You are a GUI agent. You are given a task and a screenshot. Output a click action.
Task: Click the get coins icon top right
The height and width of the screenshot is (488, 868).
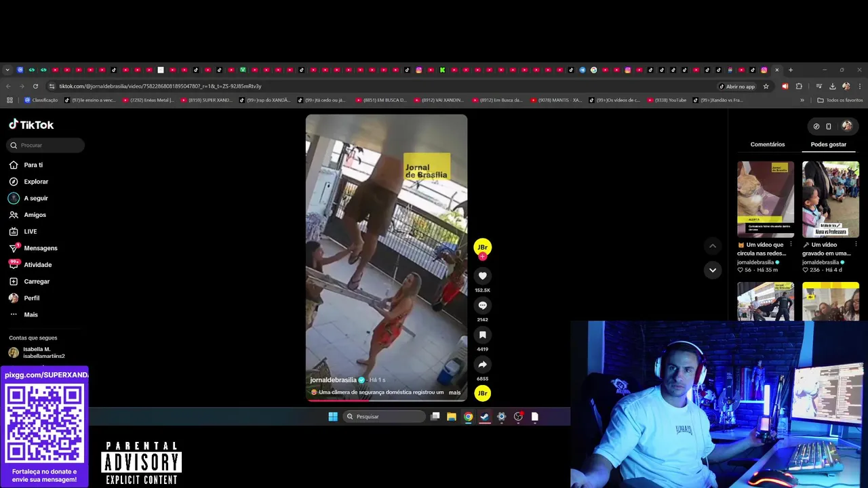point(816,126)
